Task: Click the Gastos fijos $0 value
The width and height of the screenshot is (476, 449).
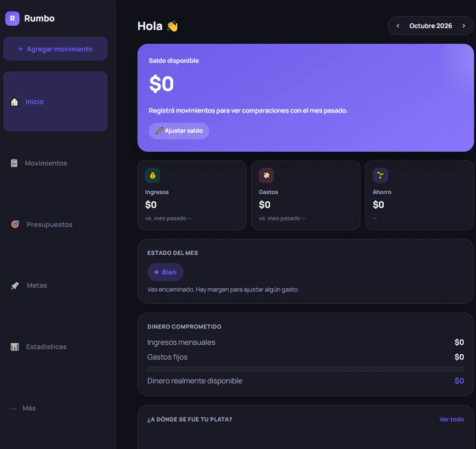Action: [459, 357]
